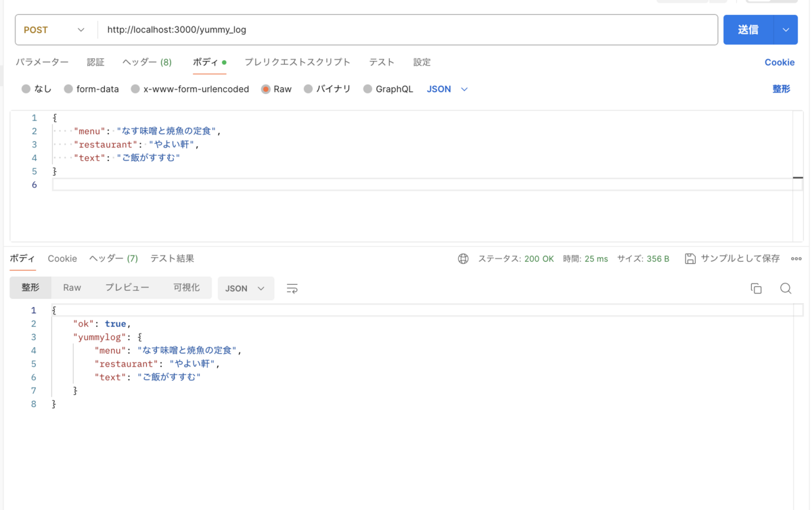Viewport: 812px width, 510px height.
Task: Click the globe network icon
Action: pos(464,259)
